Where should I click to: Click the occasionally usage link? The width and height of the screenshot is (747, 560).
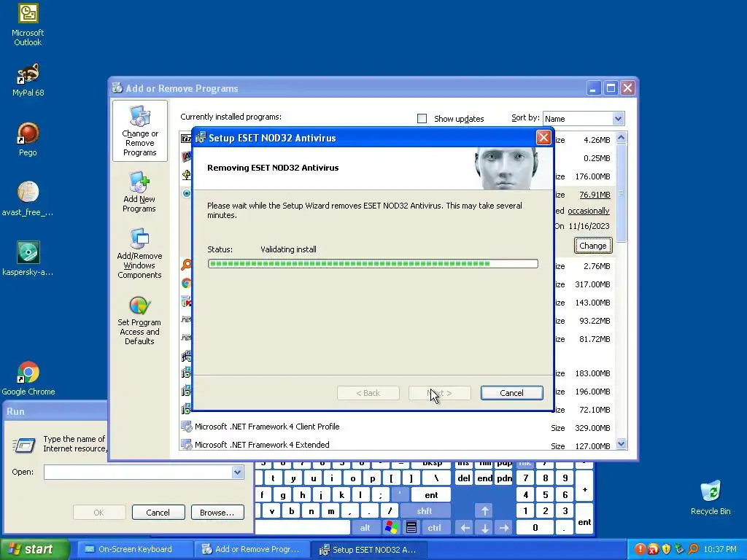click(x=589, y=211)
